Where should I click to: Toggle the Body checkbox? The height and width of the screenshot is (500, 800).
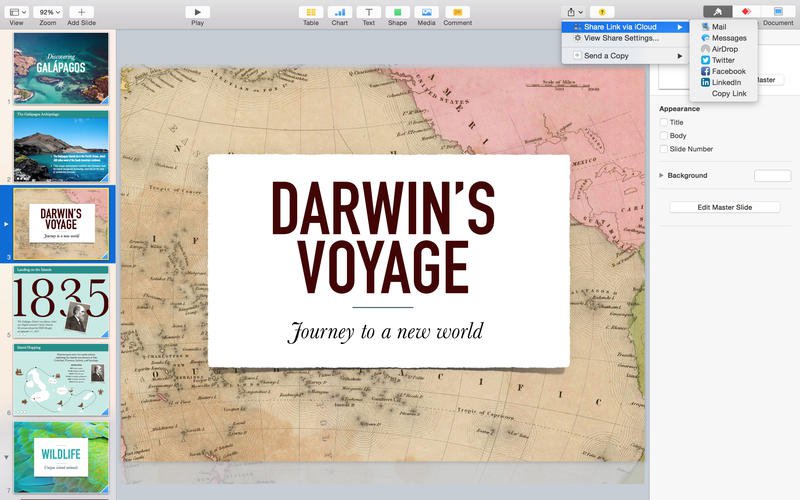(x=664, y=135)
